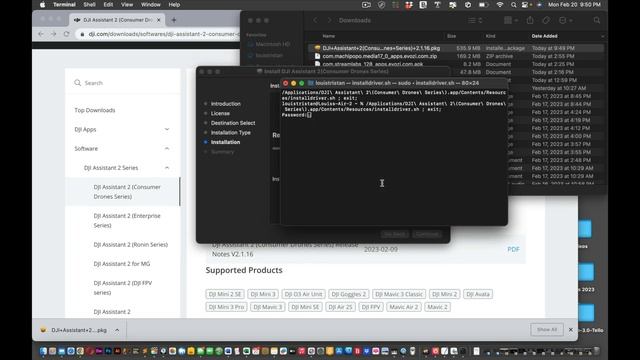Go forward in the Finder window

[329, 20]
